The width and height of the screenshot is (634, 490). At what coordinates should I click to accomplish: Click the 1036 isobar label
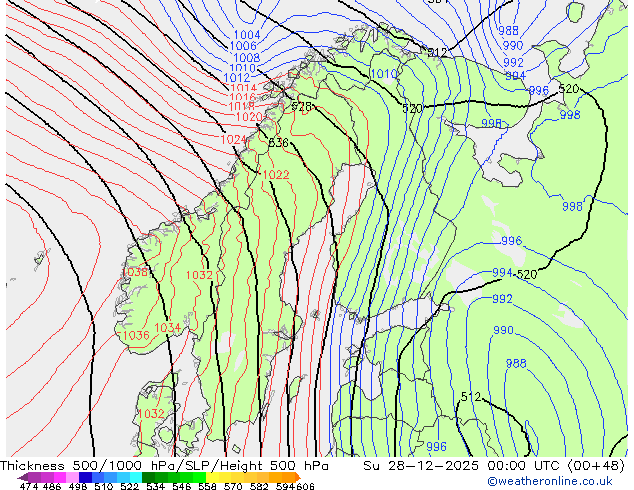coord(136,335)
